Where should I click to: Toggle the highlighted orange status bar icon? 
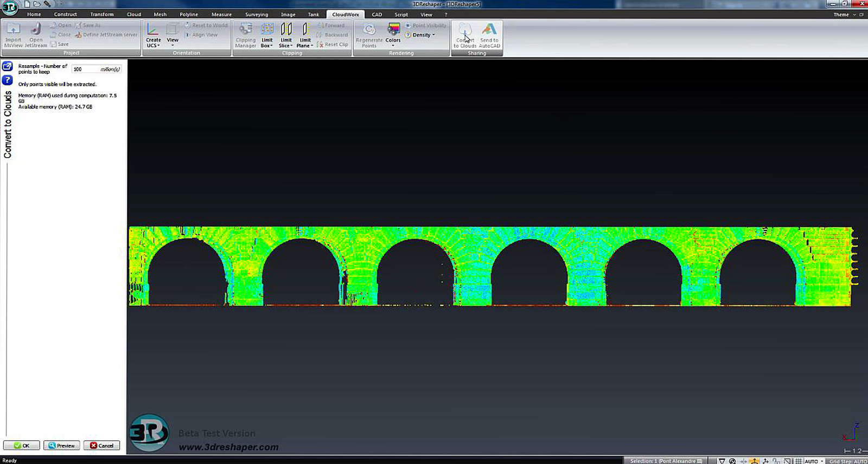[x=754, y=461]
